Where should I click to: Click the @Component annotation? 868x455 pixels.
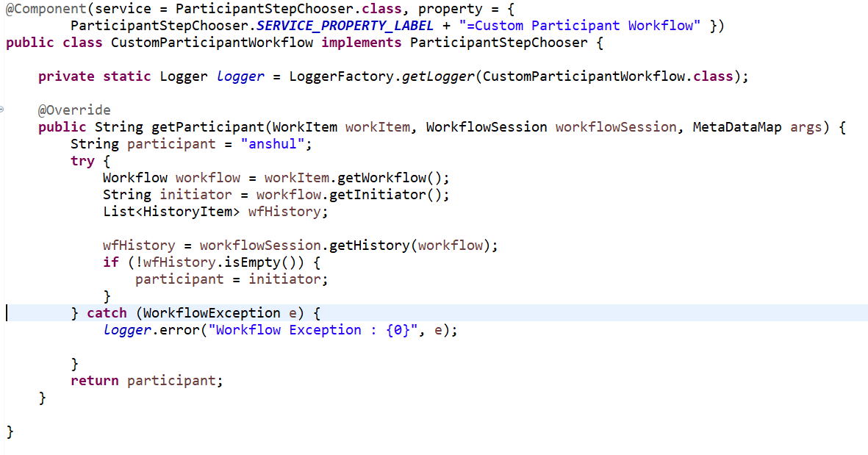44,8
